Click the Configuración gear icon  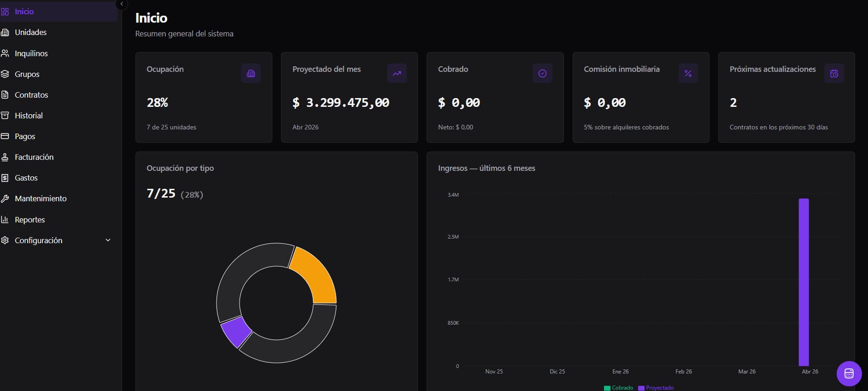5,240
